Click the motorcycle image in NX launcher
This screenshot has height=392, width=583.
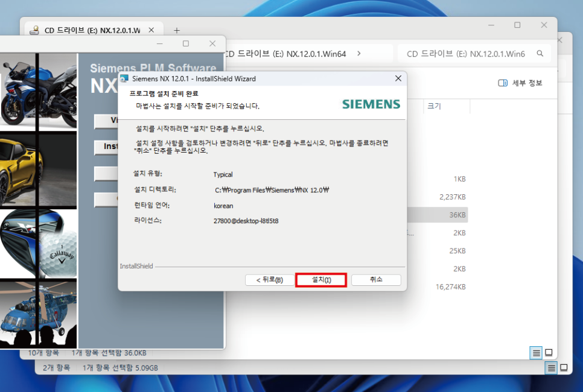click(x=38, y=92)
